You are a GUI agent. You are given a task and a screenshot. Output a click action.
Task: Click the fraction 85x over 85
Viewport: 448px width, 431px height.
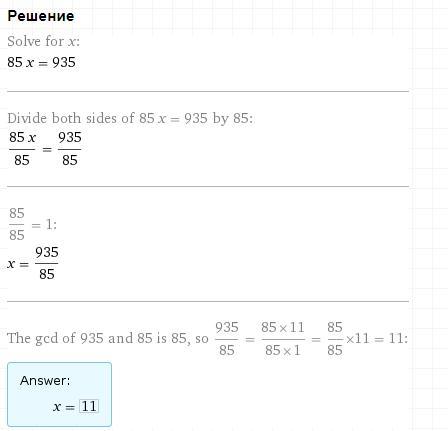pyautogui.click(x=22, y=149)
